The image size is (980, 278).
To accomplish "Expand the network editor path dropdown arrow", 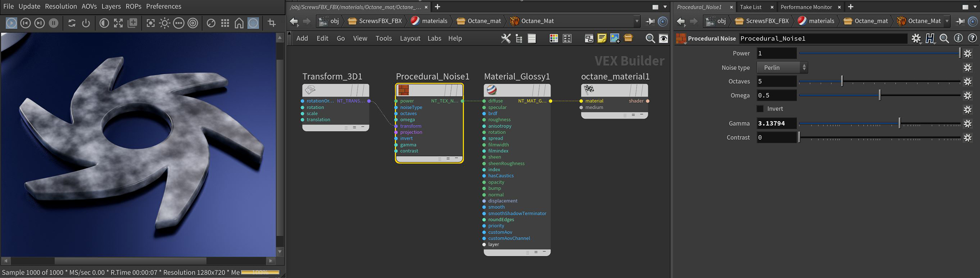I will (637, 21).
